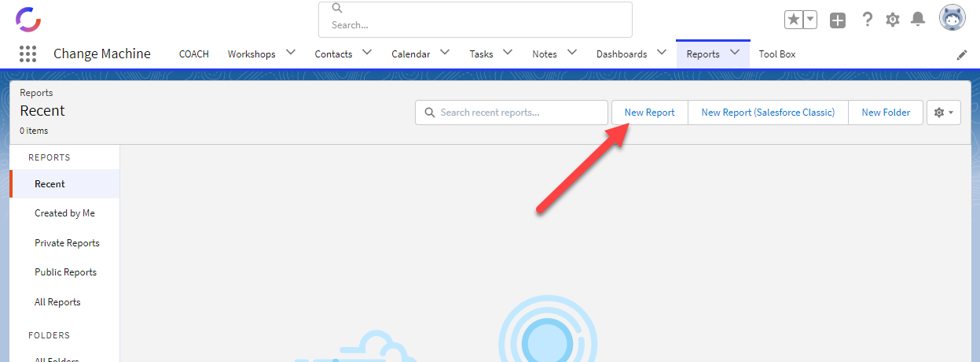Open Public Reports in sidebar
This screenshot has width=980, height=362.
click(65, 272)
